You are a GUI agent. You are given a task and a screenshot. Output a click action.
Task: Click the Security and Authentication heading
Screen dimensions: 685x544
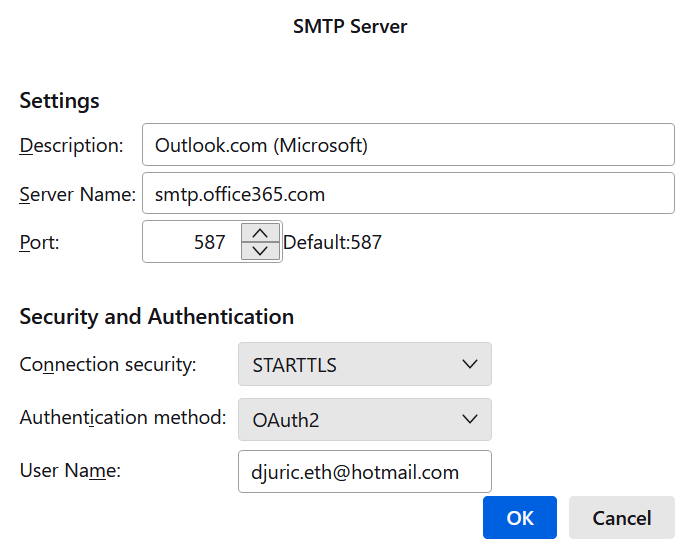(156, 317)
